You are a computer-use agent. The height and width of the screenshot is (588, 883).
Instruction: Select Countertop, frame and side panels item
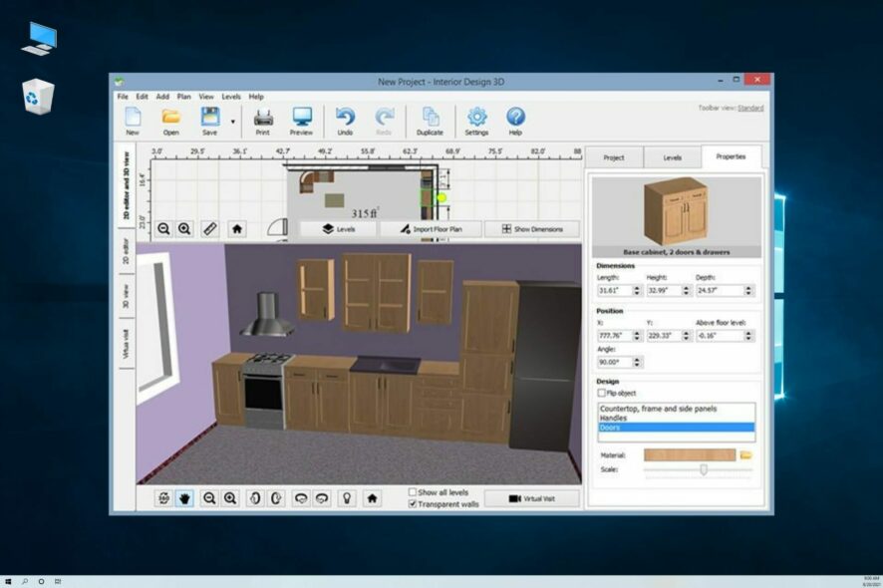click(x=676, y=409)
